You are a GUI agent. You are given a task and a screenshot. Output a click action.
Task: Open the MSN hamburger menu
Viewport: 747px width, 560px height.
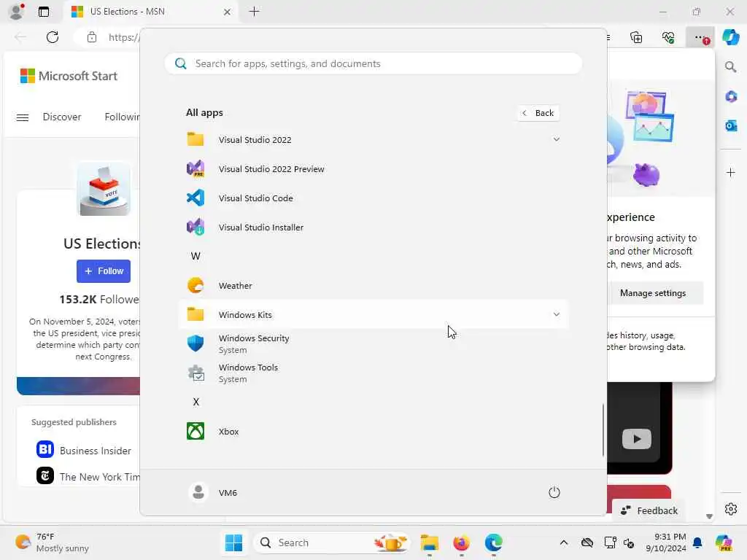23,117
